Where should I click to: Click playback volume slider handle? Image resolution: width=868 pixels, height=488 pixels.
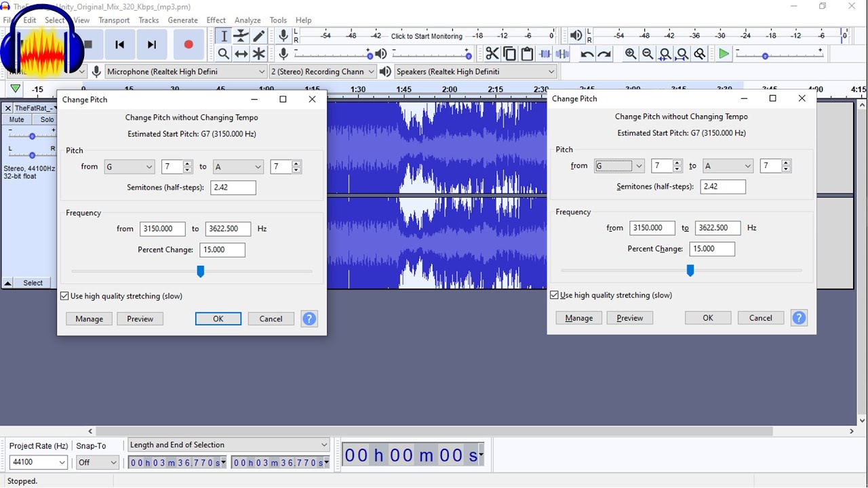point(468,55)
